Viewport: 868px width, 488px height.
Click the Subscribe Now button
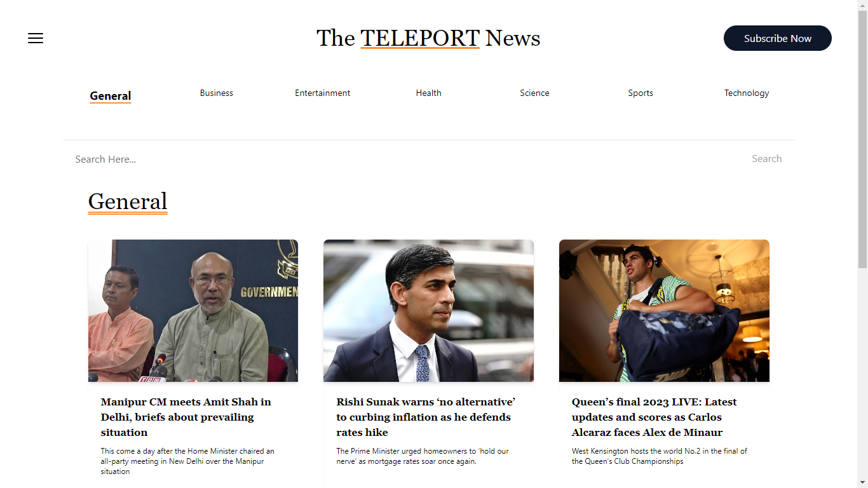tap(778, 38)
